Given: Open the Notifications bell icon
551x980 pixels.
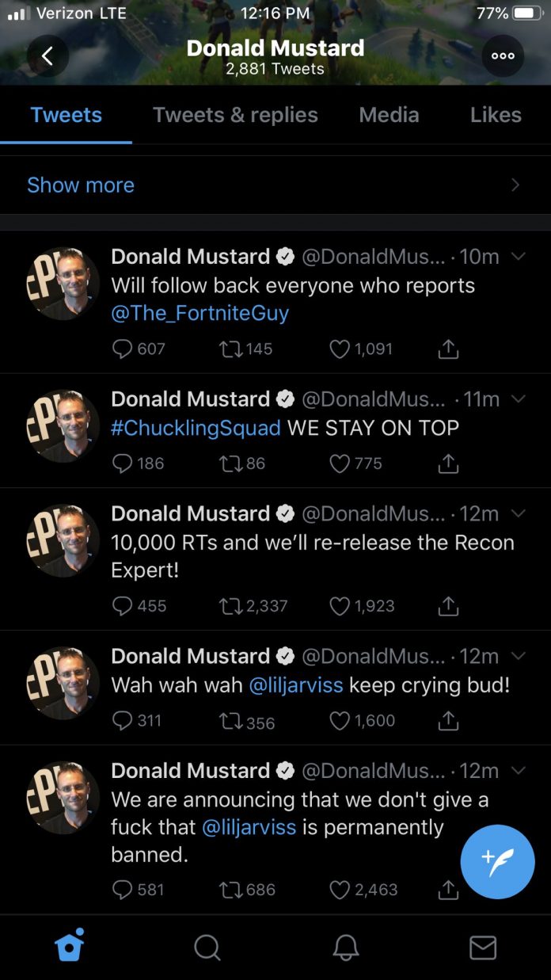Looking at the screenshot, I should click(x=345, y=947).
